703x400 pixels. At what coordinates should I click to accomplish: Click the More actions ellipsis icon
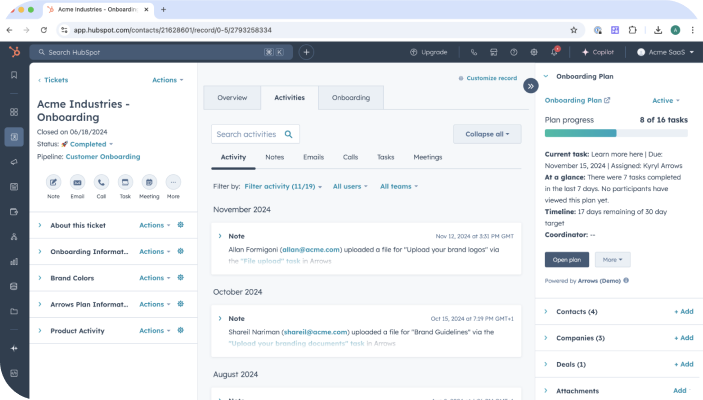[173, 182]
